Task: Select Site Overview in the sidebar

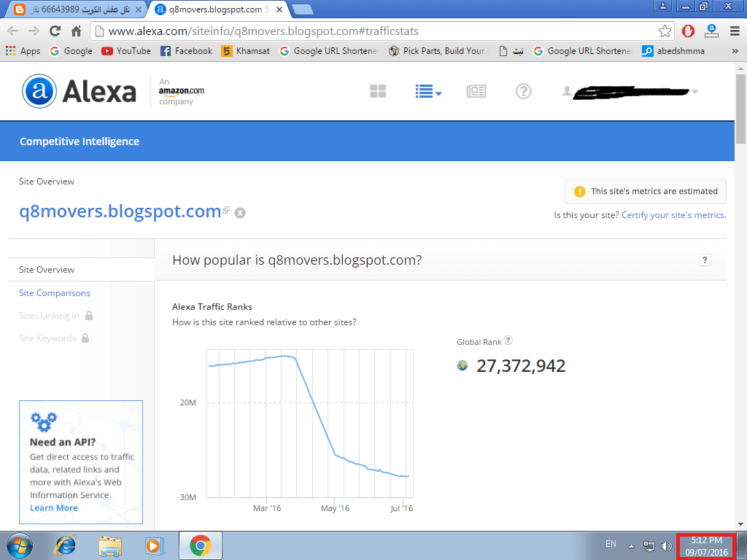Action: [47, 270]
